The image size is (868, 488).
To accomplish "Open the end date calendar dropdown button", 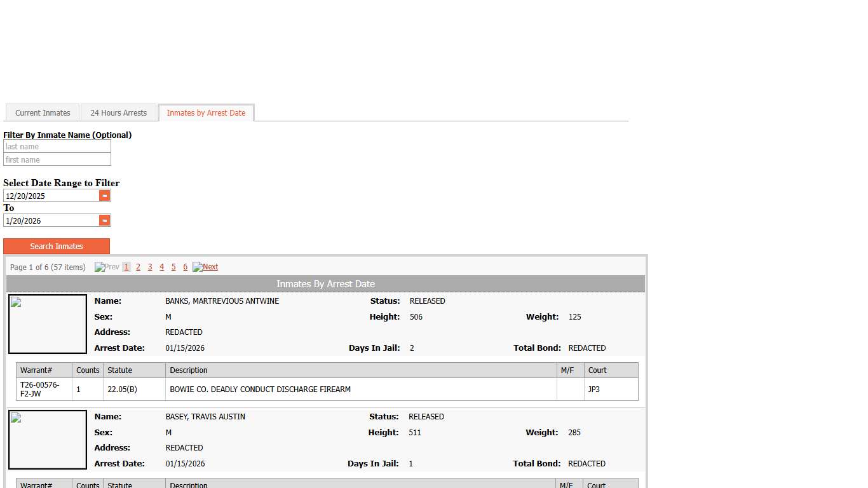I will (105, 220).
